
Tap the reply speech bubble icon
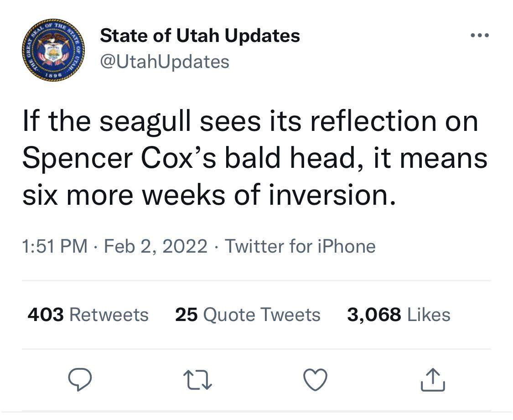point(80,379)
